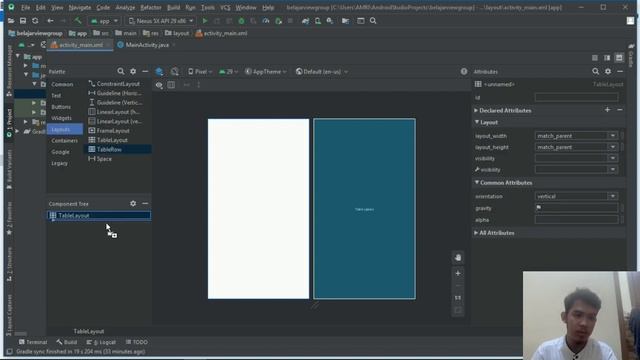
Task: Switch to Split view mode icon
Action: (607, 58)
